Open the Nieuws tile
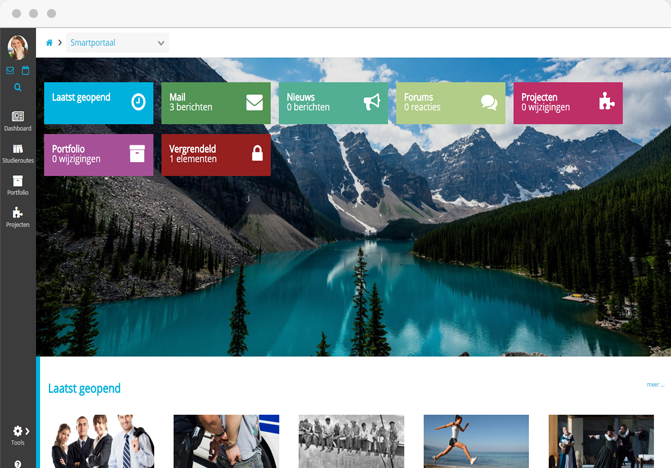This screenshot has height=468, width=671. 332,103
